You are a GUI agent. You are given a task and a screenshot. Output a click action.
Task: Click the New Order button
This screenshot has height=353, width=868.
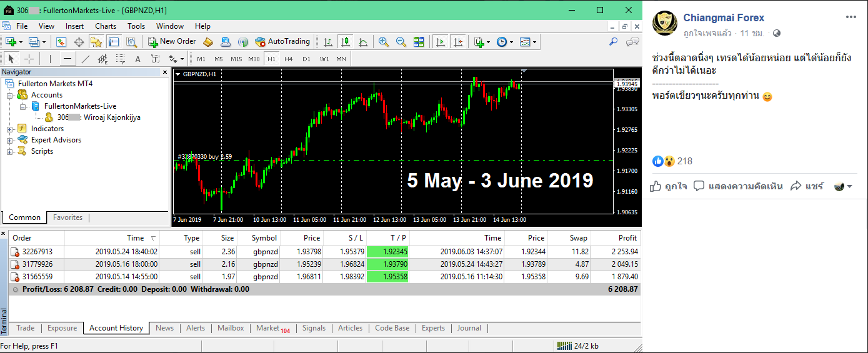(x=172, y=41)
